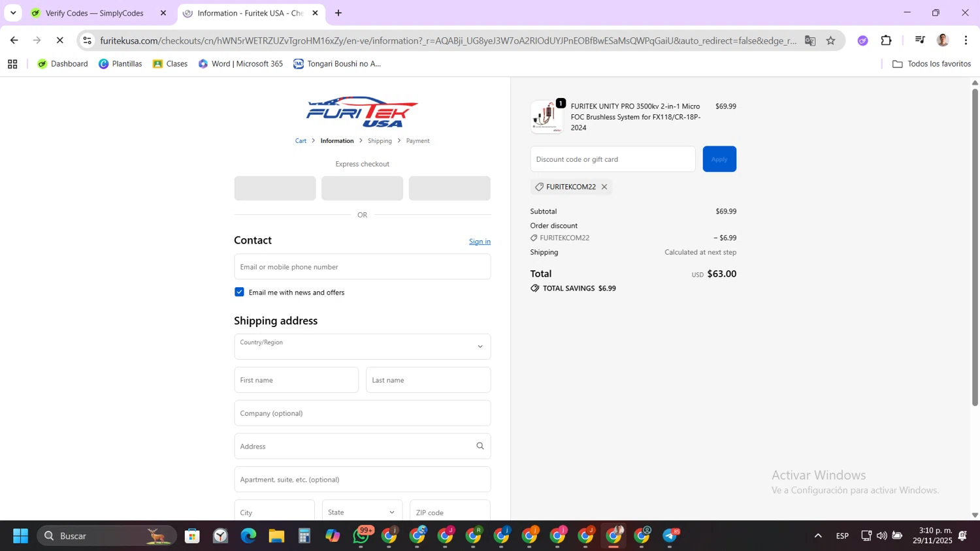Go back to previous page arrow
The height and width of the screenshot is (551, 980).
click(x=14, y=40)
